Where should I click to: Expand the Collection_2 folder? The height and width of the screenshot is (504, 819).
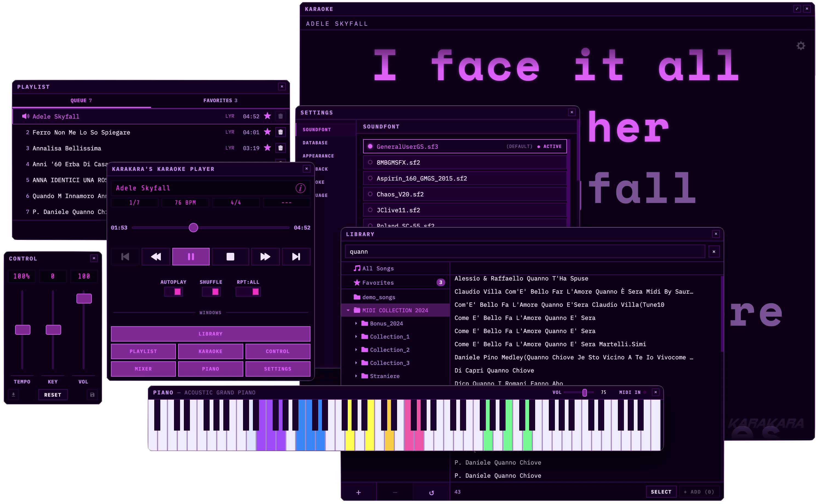356,350
